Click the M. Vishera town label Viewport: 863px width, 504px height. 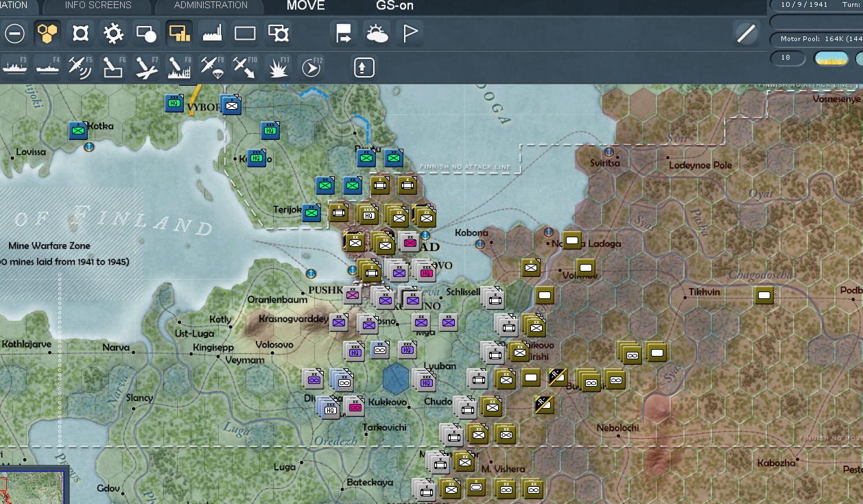click(x=503, y=469)
